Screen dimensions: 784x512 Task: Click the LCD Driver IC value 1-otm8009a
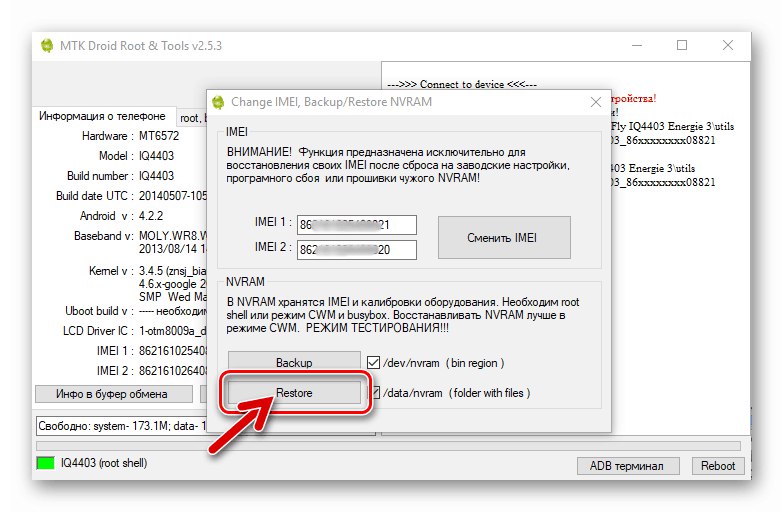tap(172, 331)
